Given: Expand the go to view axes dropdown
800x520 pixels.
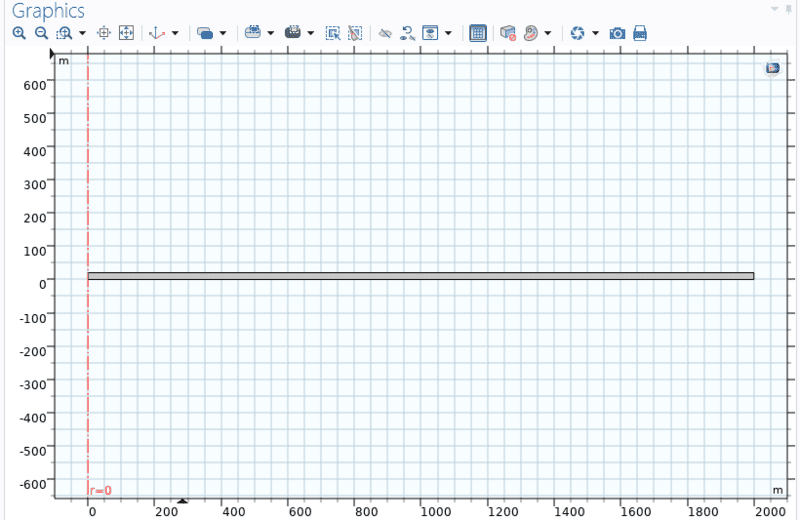Looking at the screenshot, I should tap(175, 33).
